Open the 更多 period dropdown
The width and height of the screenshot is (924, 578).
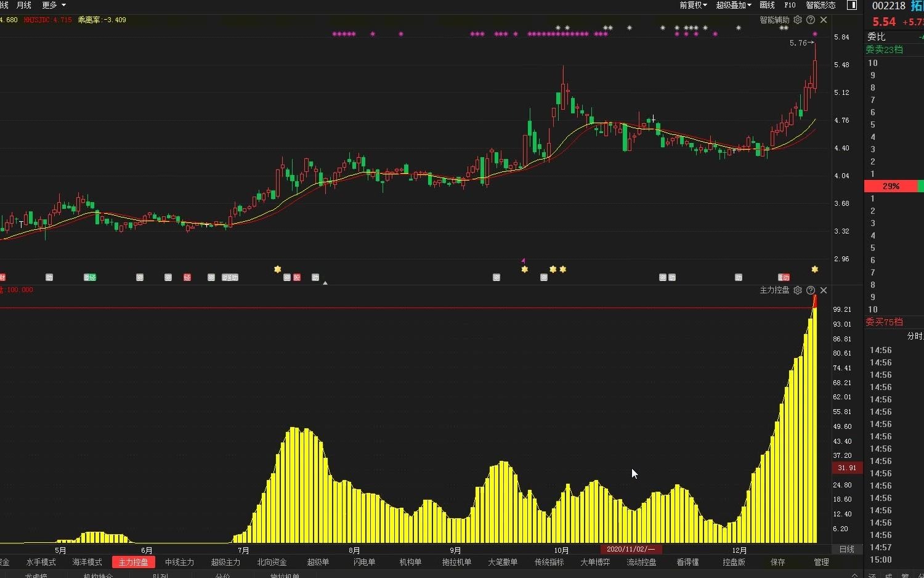54,5
